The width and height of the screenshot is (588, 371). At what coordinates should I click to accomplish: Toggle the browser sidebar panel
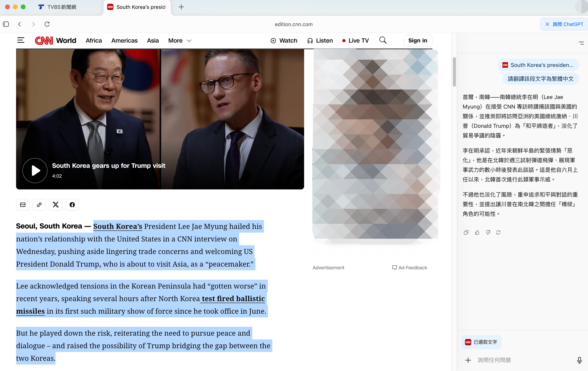click(6, 24)
